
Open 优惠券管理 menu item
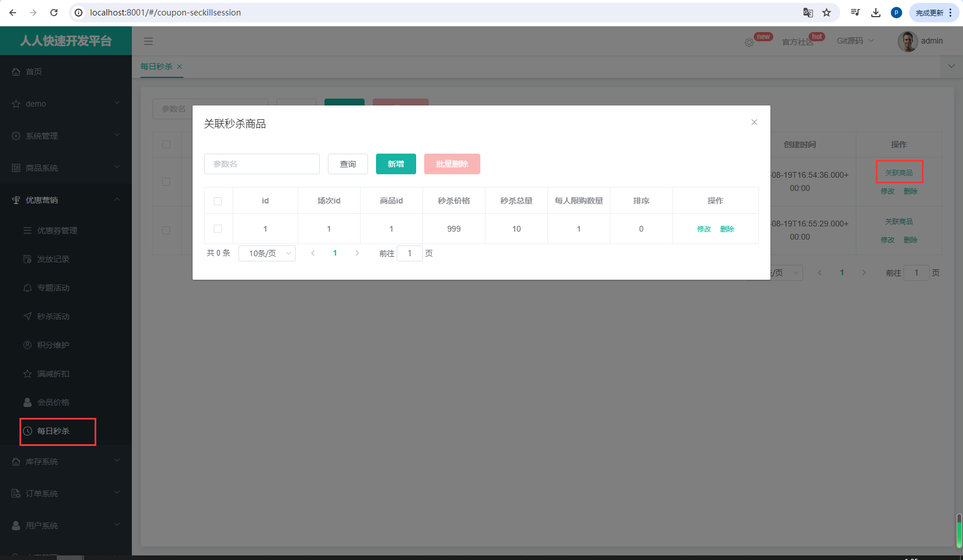66,230
